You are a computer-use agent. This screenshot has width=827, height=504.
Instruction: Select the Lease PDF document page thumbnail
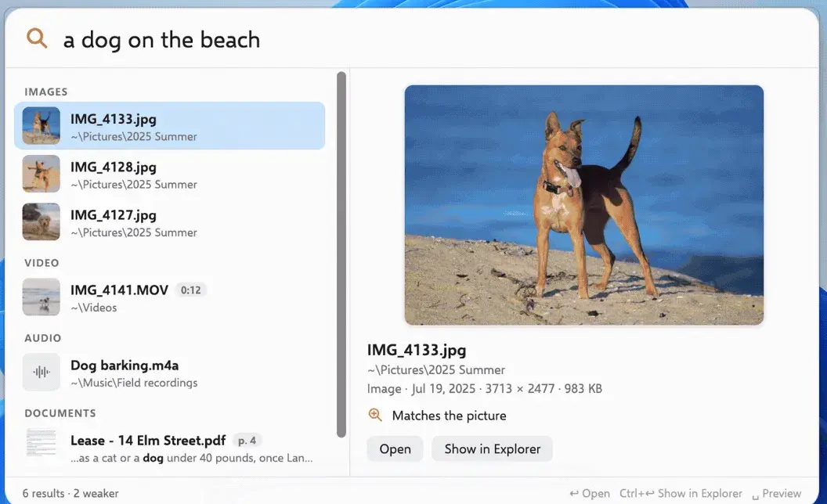(42, 443)
